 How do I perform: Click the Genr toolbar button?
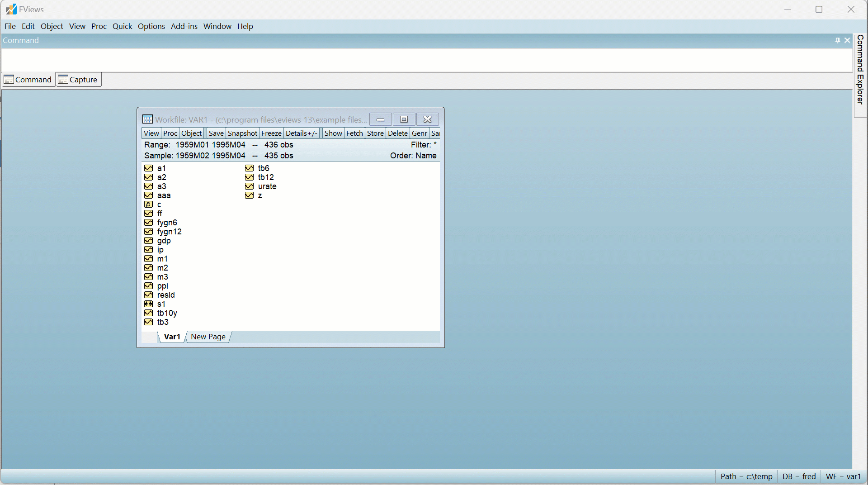pyautogui.click(x=420, y=133)
